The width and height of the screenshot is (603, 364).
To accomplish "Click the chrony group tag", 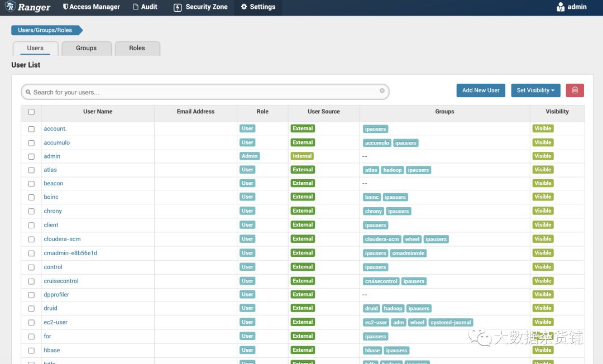I will point(373,212).
